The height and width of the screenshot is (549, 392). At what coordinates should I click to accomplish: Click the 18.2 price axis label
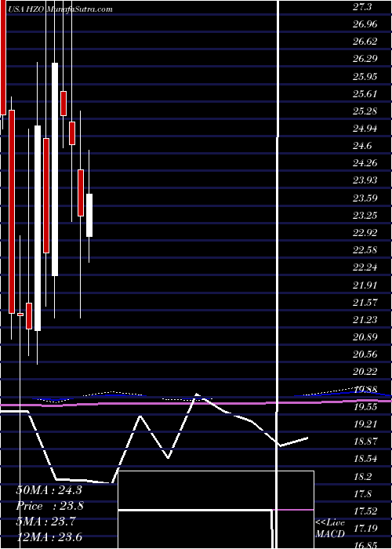click(362, 477)
